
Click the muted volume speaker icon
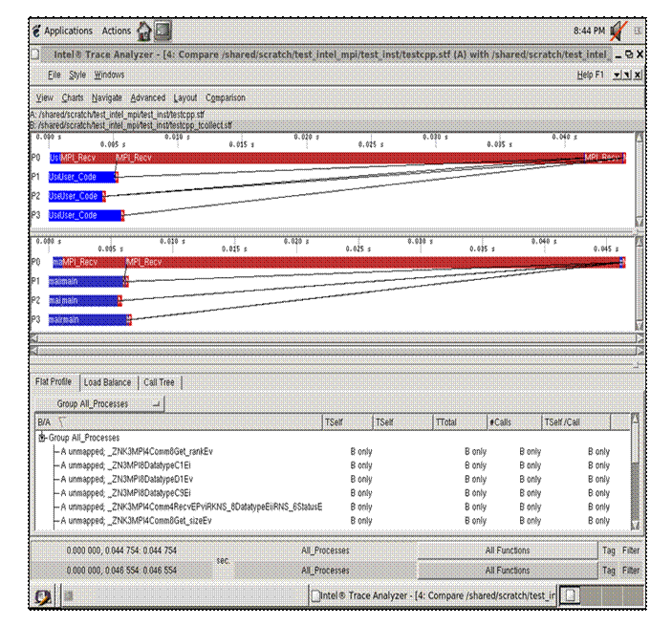tap(618, 32)
